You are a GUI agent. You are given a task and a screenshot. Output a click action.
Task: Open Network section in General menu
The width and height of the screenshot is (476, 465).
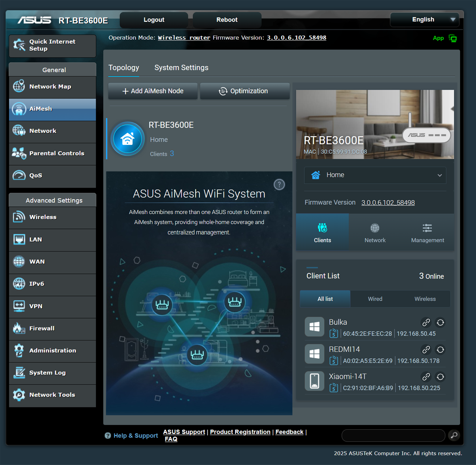click(x=52, y=131)
